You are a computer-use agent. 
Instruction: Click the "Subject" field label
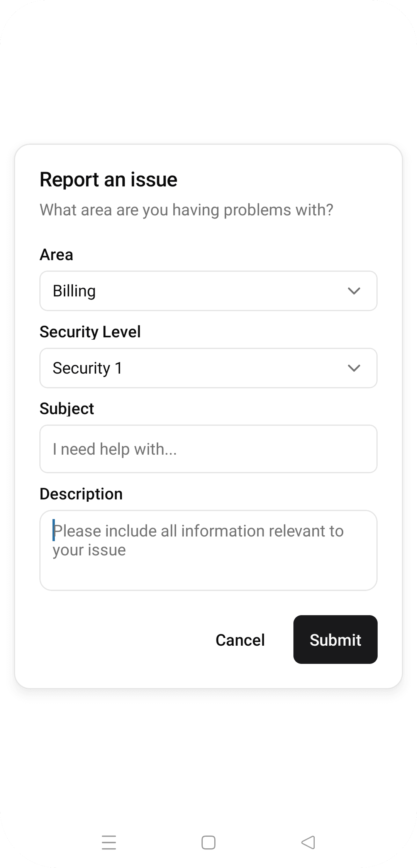[x=67, y=409]
